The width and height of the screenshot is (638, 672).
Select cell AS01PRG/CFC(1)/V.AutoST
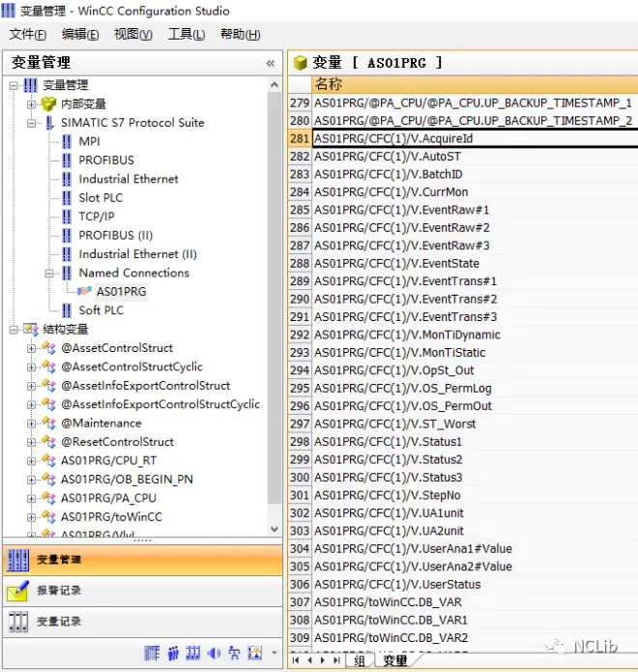pos(475,157)
